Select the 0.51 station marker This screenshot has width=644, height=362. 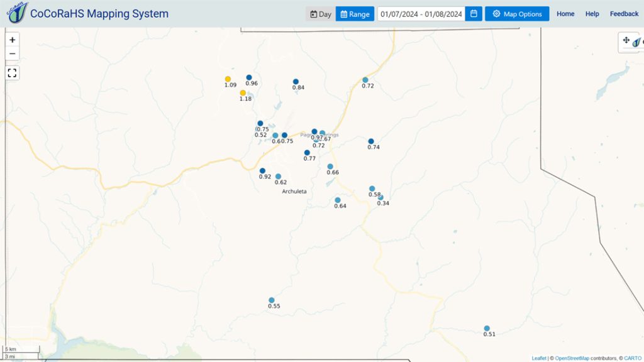[487, 328]
